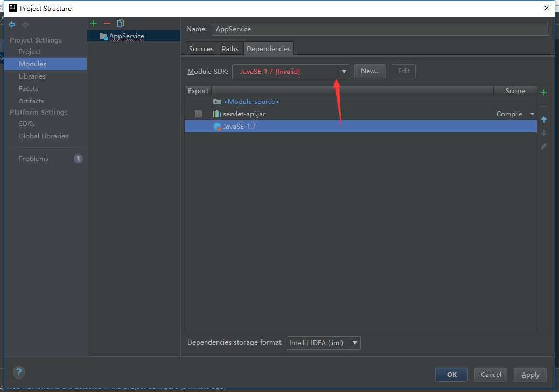559x392 pixels.
Task: Toggle export checkbox for servlet-api.jar
Action: click(x=198, y=114)
